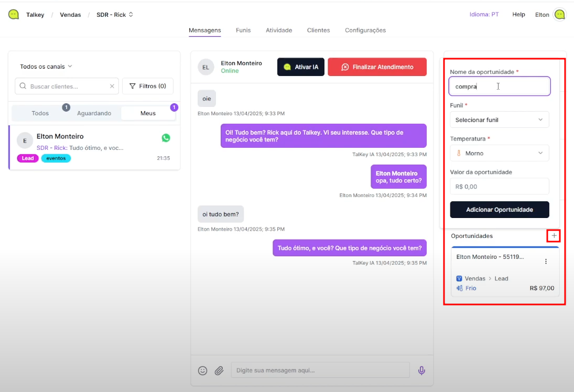Select the Todos conversation filter

(40, 113)
